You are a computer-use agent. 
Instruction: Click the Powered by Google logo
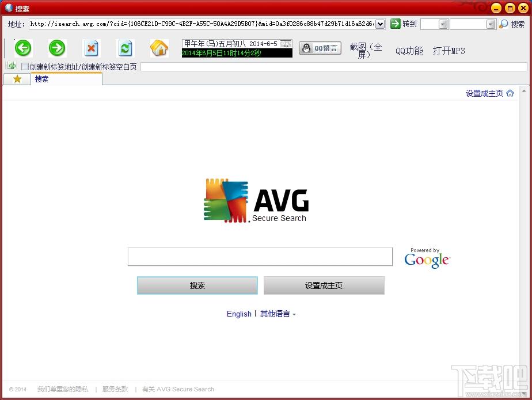tap(427, 258)
